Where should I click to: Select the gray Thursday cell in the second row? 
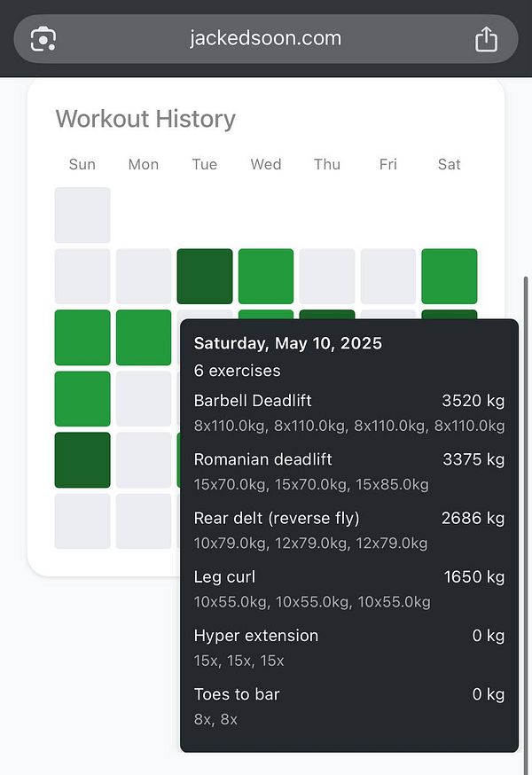[x=327, y=276]
